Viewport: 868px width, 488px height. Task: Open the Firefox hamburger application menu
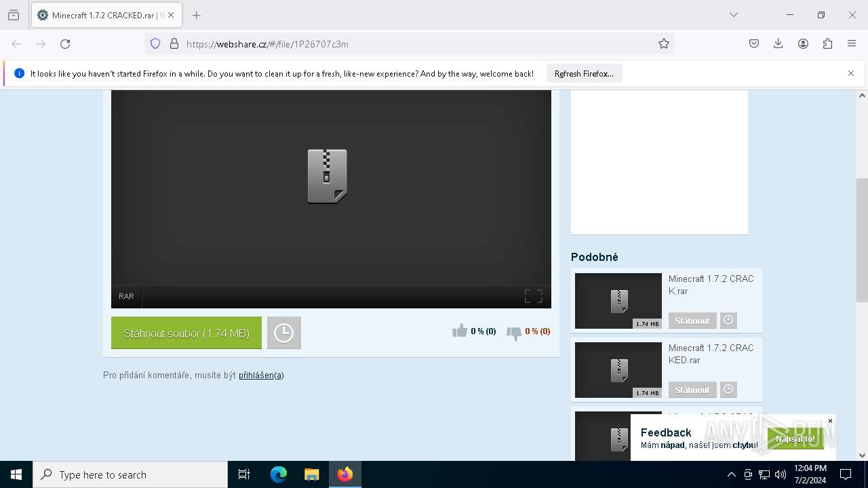852,44
